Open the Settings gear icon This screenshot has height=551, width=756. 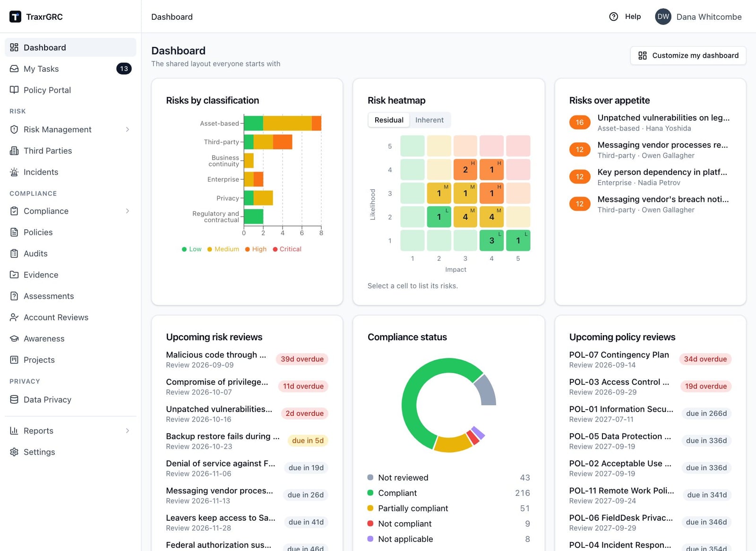pos(14,452)
